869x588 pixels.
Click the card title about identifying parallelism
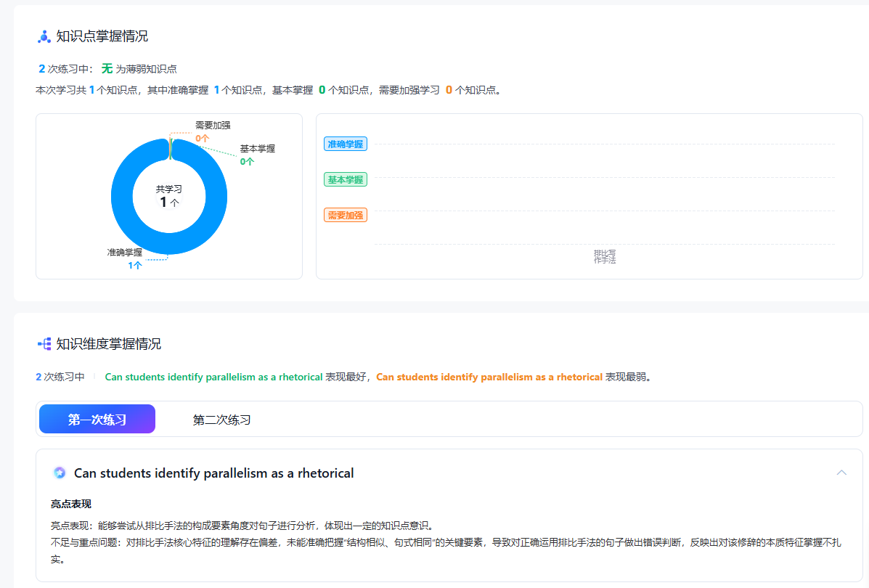(x=213, y=473)
